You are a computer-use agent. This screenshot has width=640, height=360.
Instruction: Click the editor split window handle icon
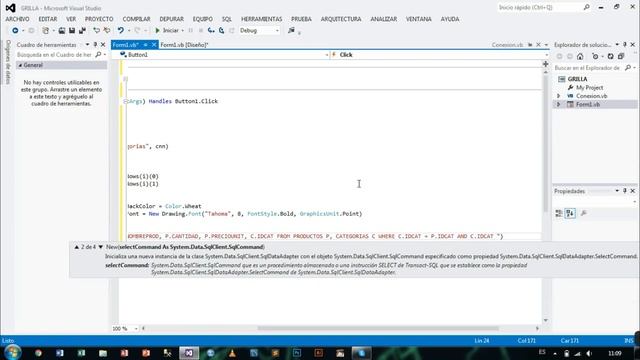tap(546, 64)
